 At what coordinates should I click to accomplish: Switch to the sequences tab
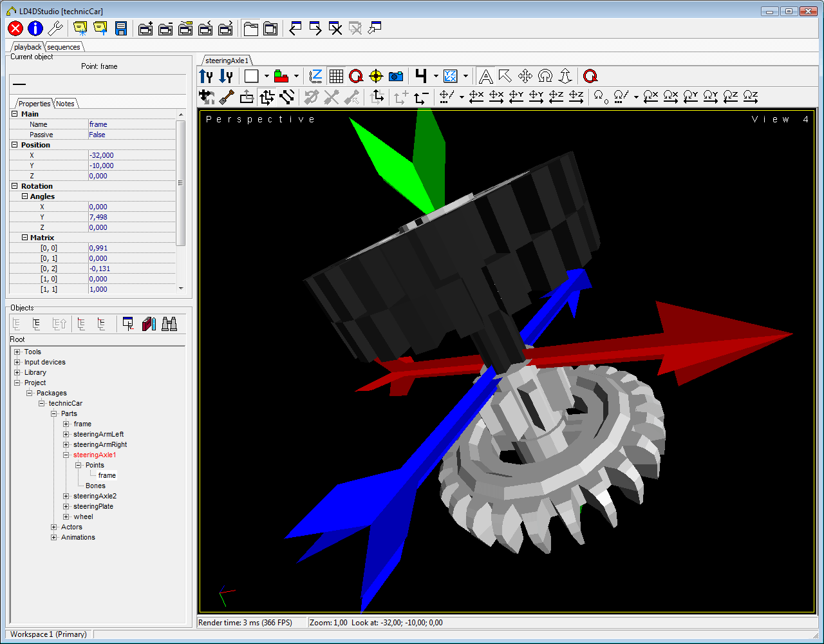click(x=64, y=47)
